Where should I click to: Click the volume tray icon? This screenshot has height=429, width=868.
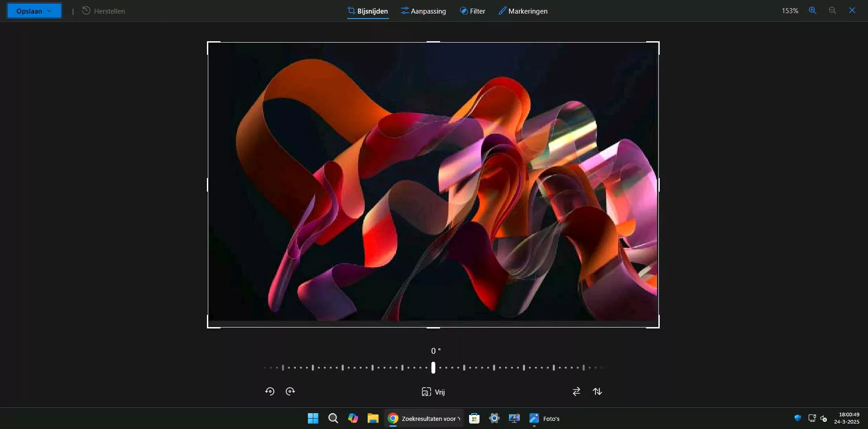click(x=824, y=418)
